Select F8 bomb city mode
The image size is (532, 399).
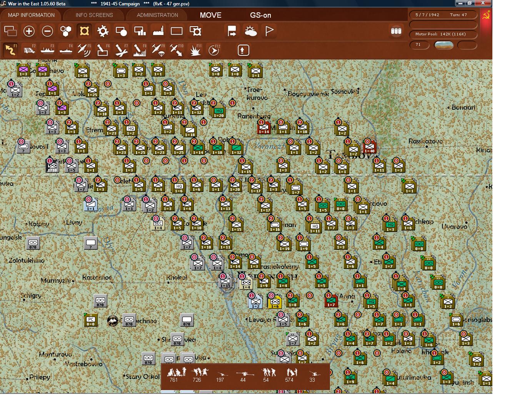pos(140,50)
